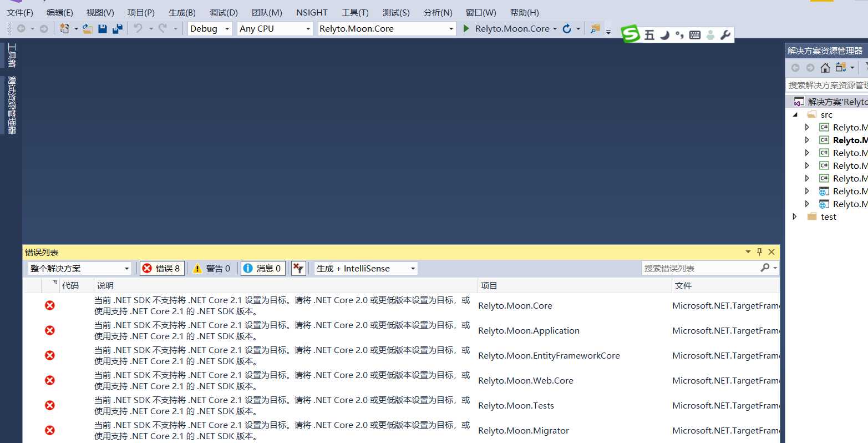Toggle the 消息 0 messages filter
The width and height of the screenshot is (868, 443).
tap(263, 268)
